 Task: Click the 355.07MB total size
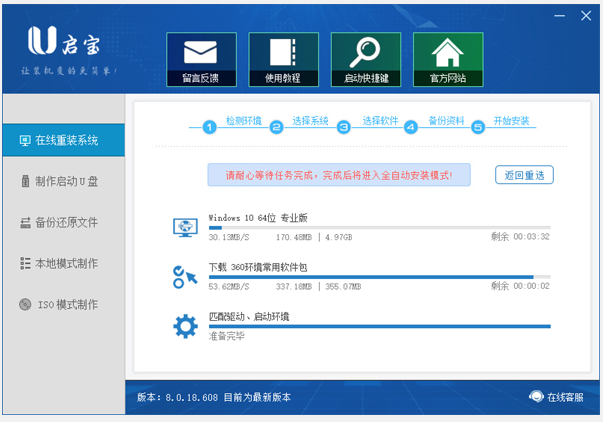(343, 286)
